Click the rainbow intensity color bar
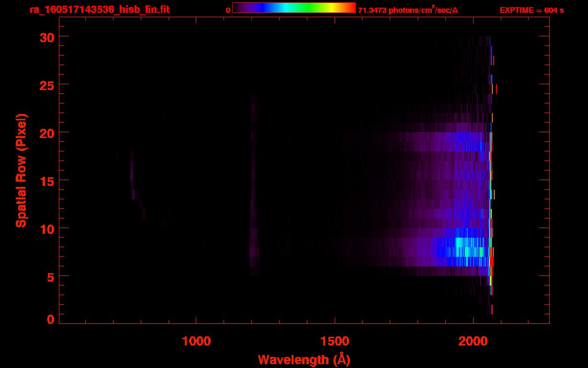This screenshot has width=588, height=368. click(294, 8)
